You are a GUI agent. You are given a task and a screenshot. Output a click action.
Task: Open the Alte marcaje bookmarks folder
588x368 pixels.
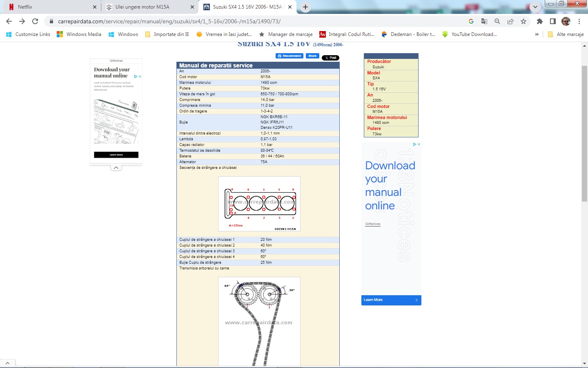(x=566, y=34)
